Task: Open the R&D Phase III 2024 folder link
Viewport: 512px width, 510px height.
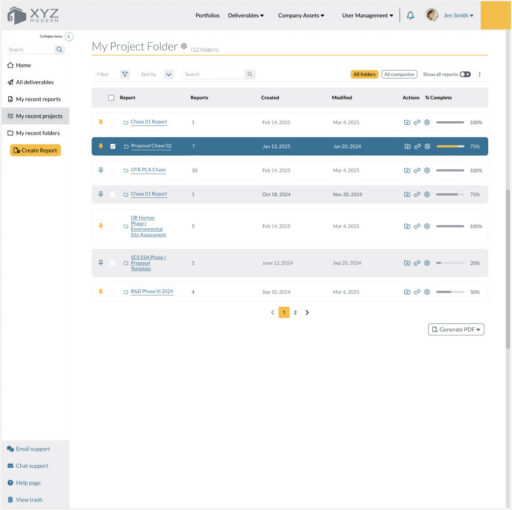Action: tap(152, 292)
